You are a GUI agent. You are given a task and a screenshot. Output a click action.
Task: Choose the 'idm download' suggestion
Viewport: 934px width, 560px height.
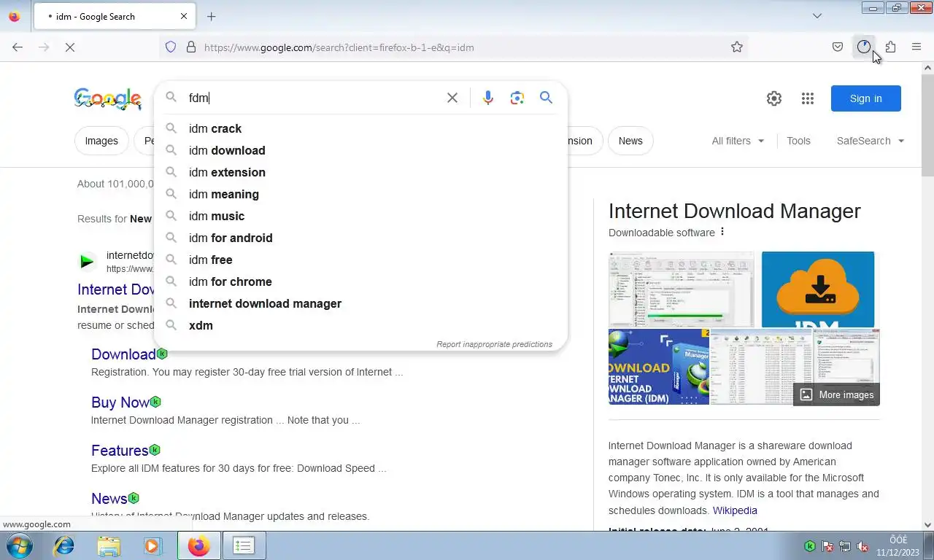pos(360,150)
